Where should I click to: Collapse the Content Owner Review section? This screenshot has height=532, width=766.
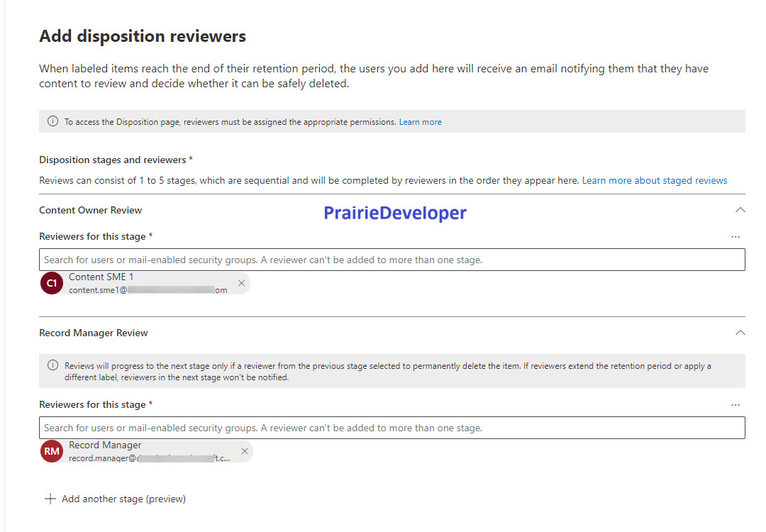[x=740, y=210]
